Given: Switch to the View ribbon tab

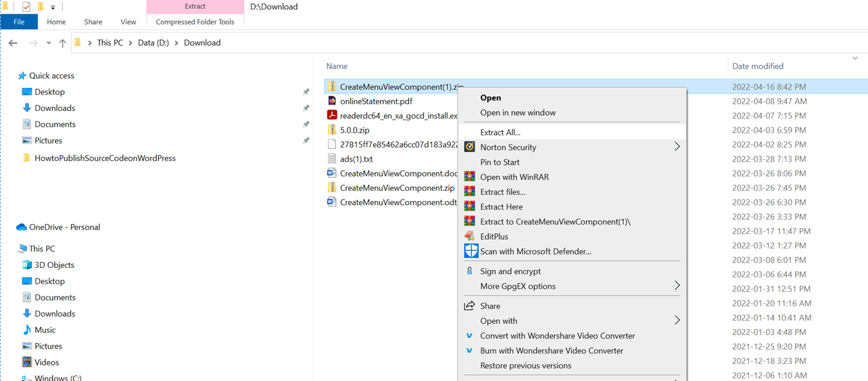Looking at the screenshot, I should [128, 22].
